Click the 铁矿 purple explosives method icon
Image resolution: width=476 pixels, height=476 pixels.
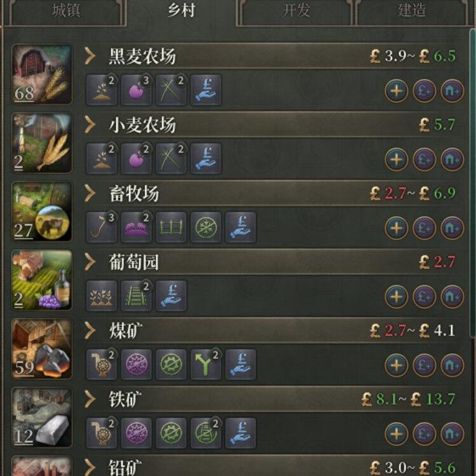click(136, 433)
